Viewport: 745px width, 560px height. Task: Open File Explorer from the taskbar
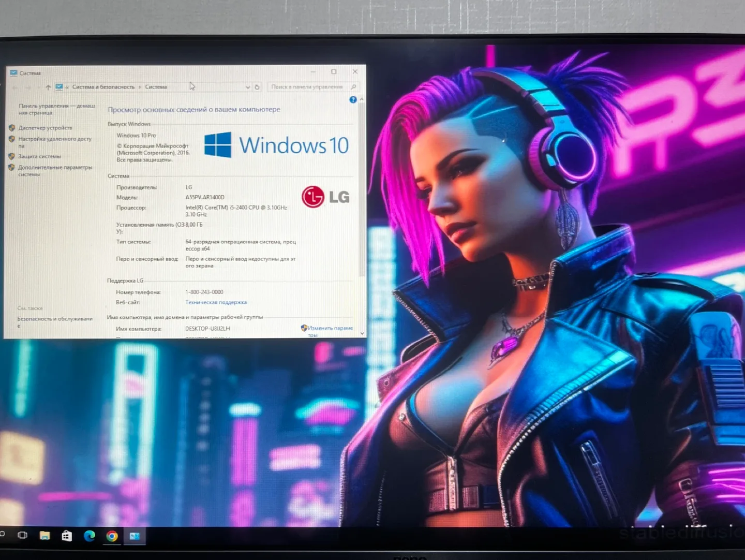(45, 536)
